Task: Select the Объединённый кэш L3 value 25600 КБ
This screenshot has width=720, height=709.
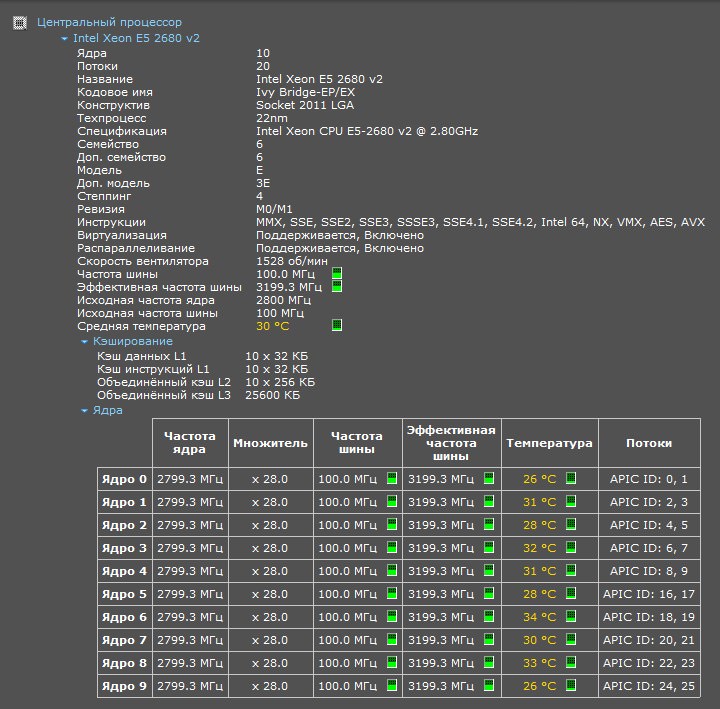Action: coord(272,395)
